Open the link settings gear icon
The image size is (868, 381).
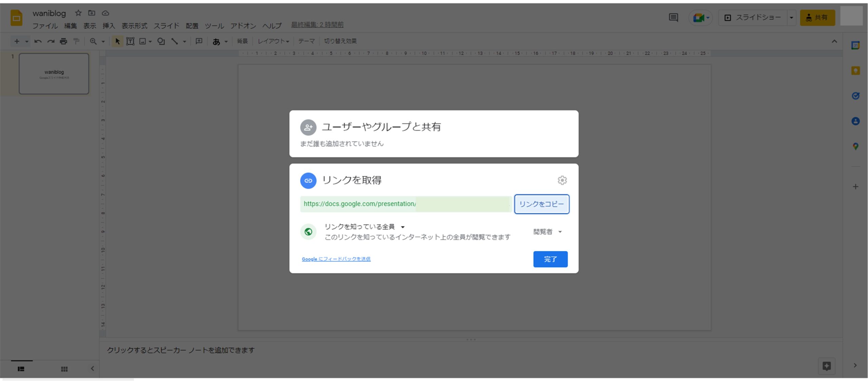(562, 180)
